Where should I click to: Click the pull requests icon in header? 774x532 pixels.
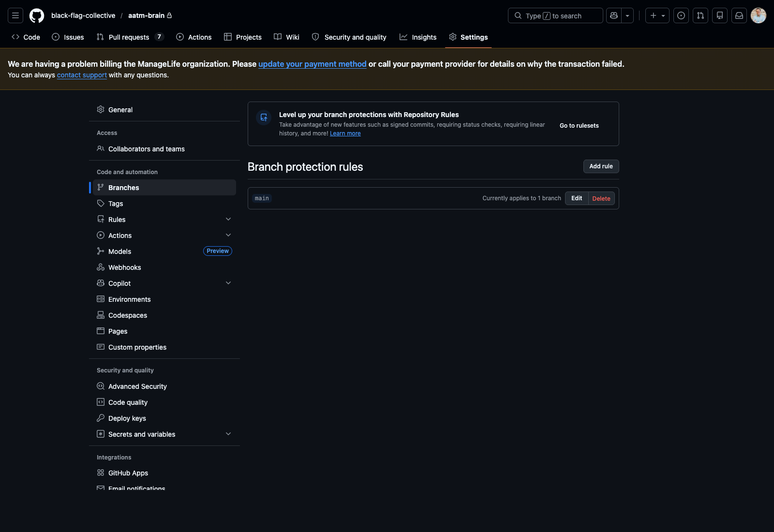[700, 15]
